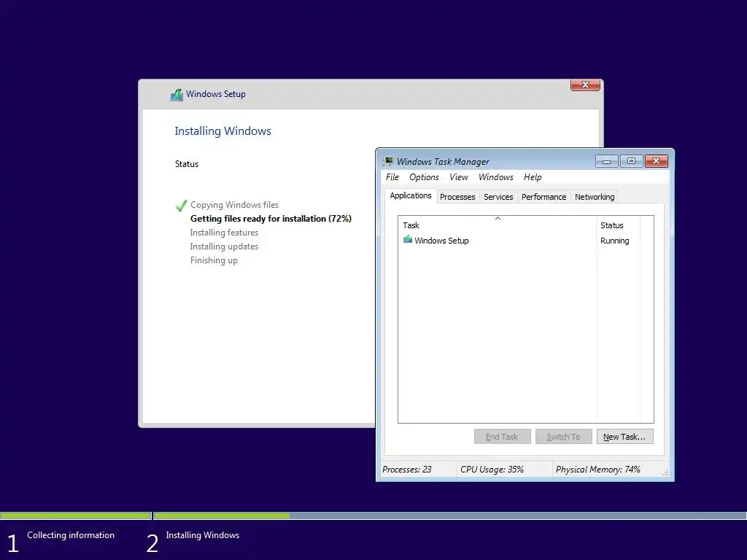
Task: Click the Copying Windows files step text
Action: [234, 205]
